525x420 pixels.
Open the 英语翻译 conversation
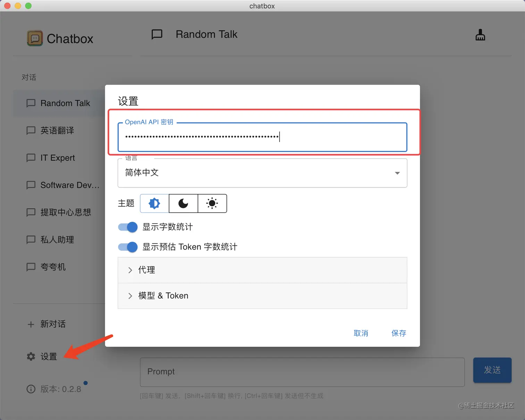point(59,131)
